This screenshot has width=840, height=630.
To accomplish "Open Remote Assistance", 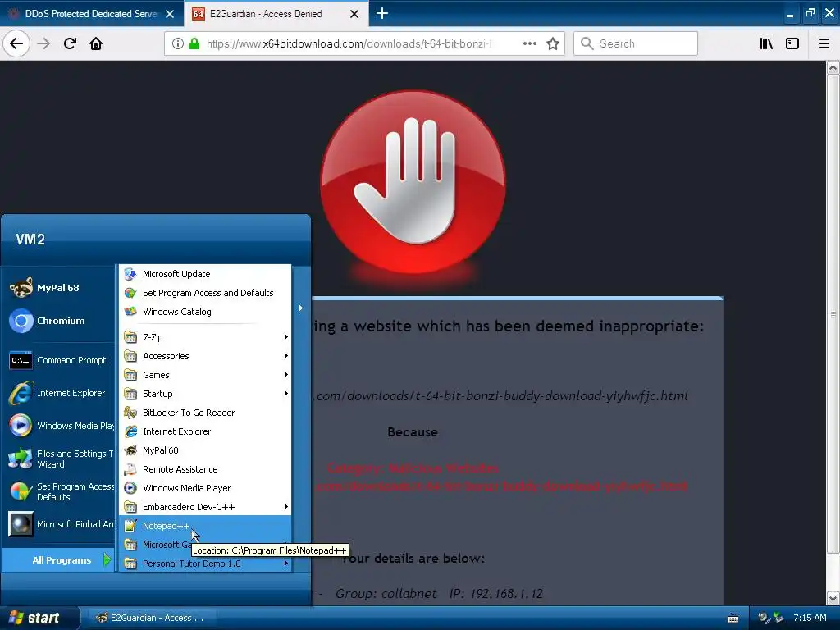I will (206, 469).
